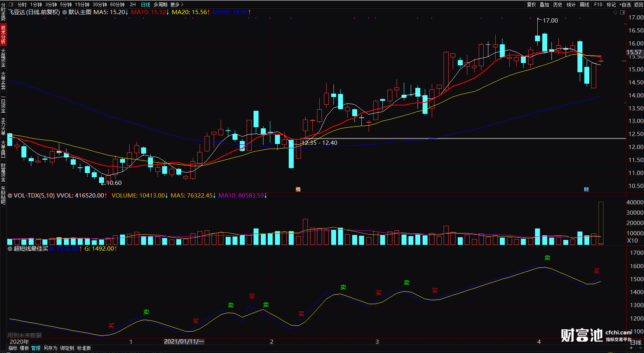This screenshot has width=644, height=353.
Task: Select the 标准版 standard version
Action: click(84, 348)
